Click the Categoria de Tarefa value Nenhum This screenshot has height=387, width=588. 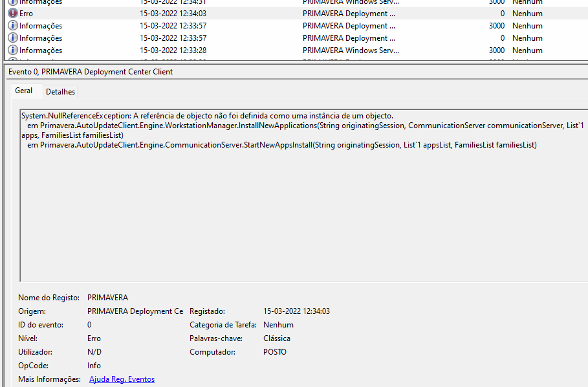point(278,325)
